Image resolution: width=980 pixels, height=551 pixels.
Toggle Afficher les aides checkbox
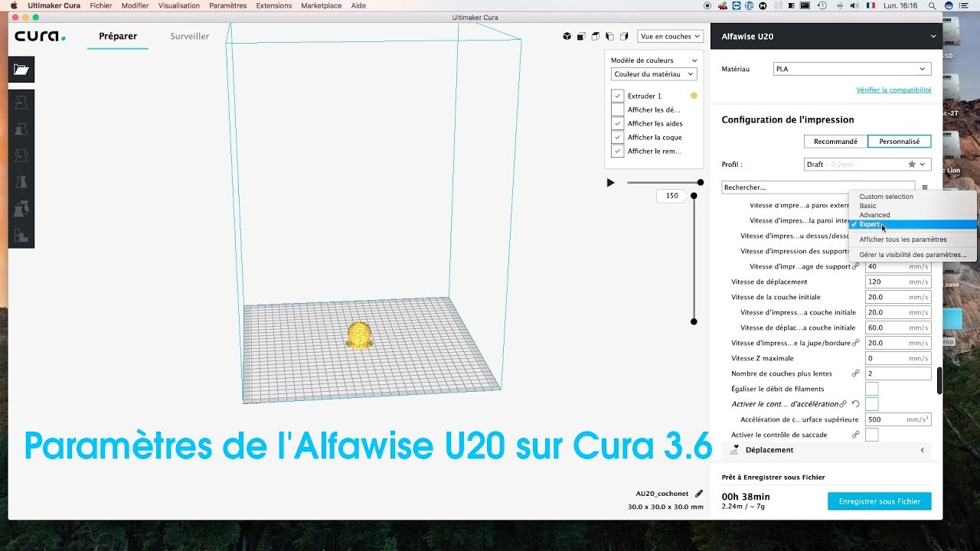click(x=618, y=123)
